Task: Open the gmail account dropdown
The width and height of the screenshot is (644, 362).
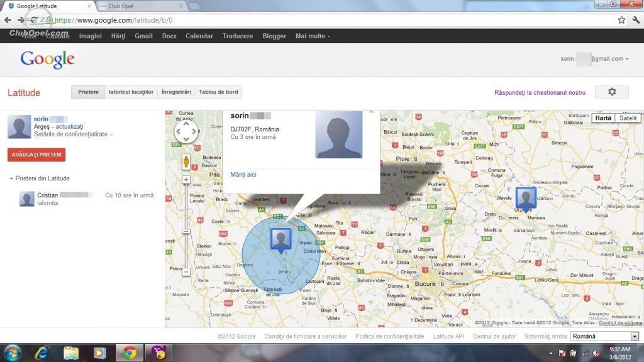Action: [595, 58]
